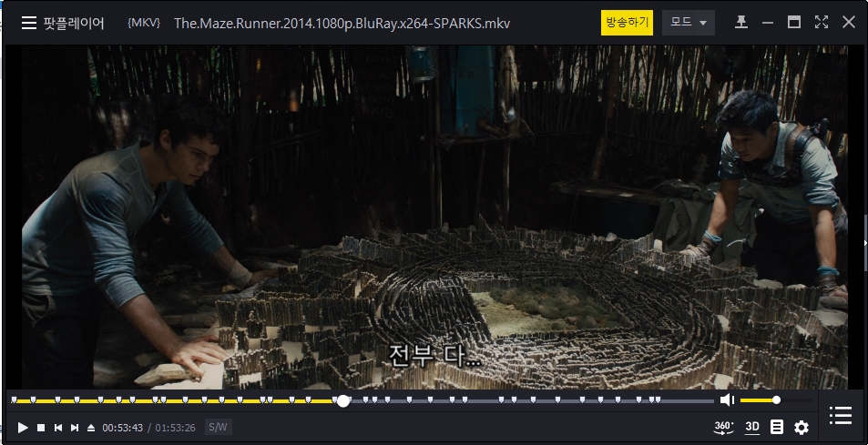Jump to the last chapter marker on the seek bar
Viewport: 868px width, 445px height.
[x=657, y=399]
